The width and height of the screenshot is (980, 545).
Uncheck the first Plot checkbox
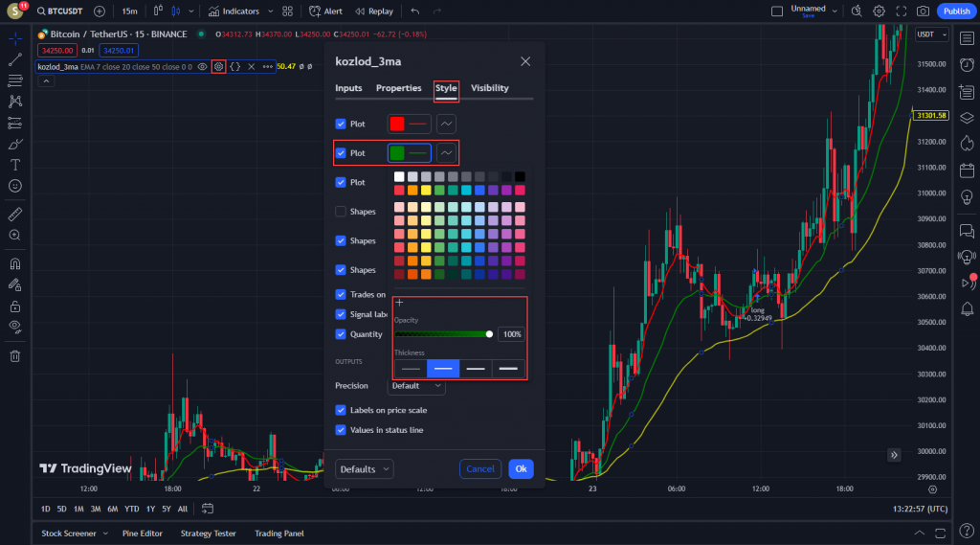click(x=341, y=124)
